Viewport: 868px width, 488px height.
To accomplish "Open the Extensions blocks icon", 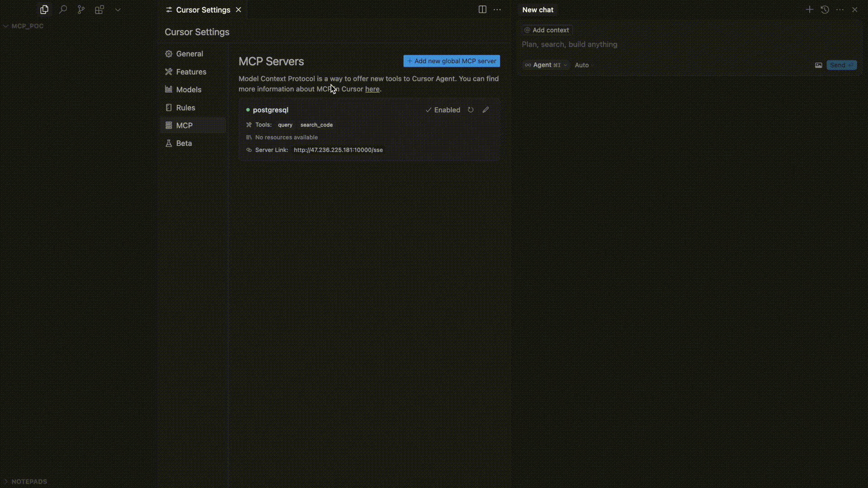I will click(x=99, y=9).
